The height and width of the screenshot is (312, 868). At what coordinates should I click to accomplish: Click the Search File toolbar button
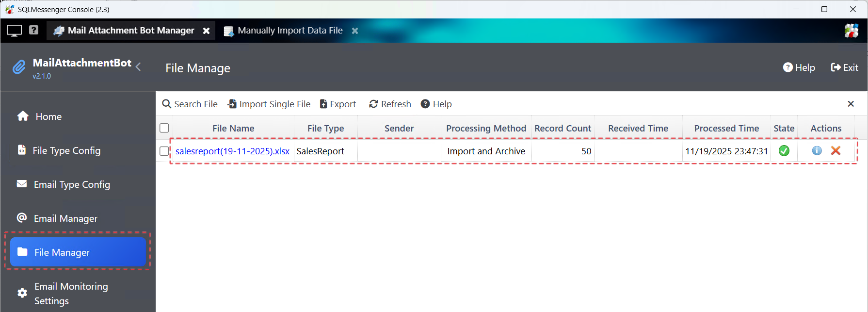pyautogui.click(x=190, y=104)
